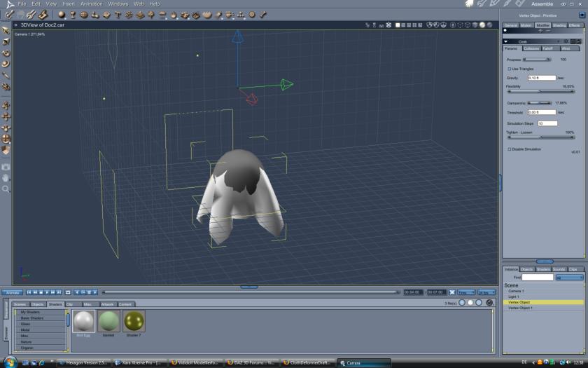Open the Render room film icon
The height and width of the screenshot is (368, 588).
click(x=519, y=4)
